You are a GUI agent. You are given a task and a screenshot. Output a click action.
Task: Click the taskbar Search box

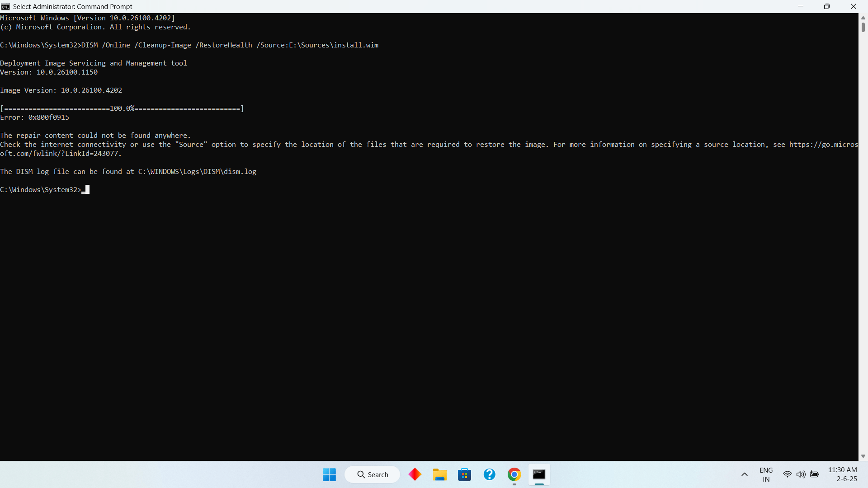[x=373, y=474]
